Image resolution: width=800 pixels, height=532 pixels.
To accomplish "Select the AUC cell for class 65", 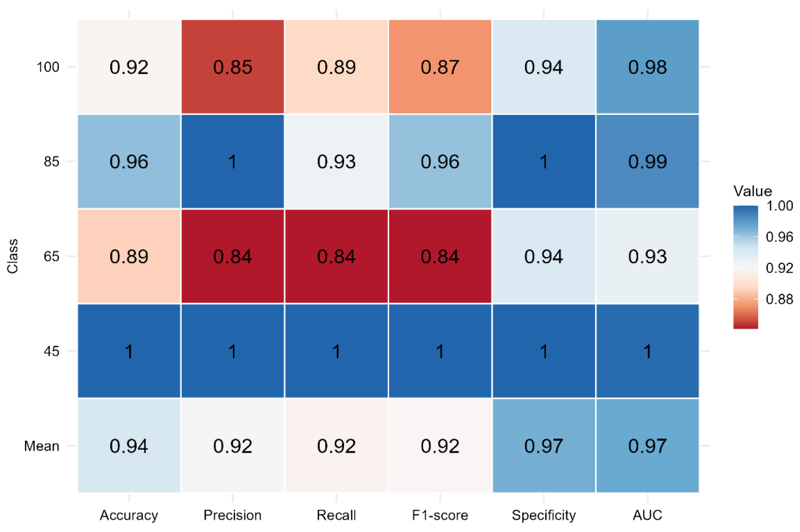I will pyautogui.click(x=647, y=256).
